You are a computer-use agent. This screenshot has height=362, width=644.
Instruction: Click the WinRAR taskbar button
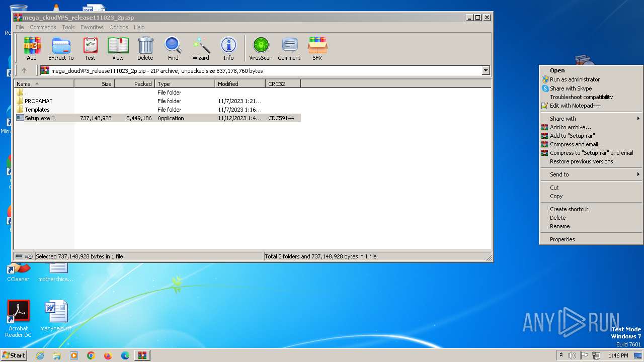coord(142,355)
